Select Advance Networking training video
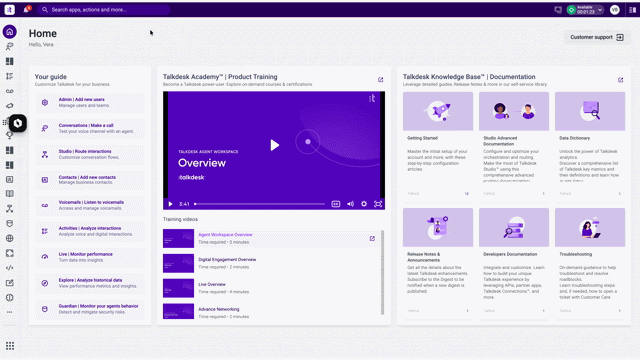 click(x=271, y=312)
